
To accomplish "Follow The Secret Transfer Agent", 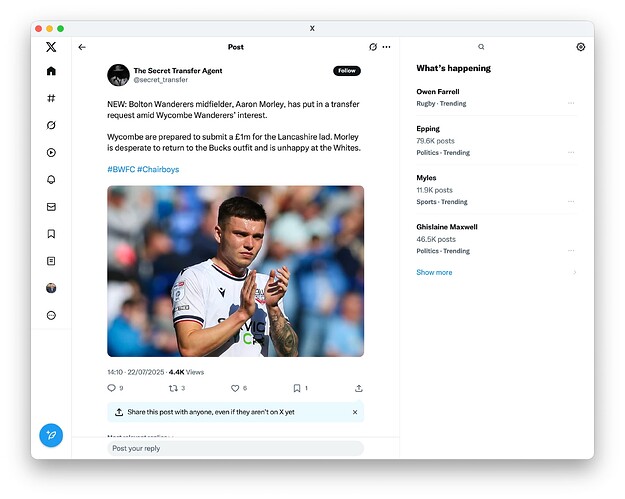I will [x=346, y=71].
